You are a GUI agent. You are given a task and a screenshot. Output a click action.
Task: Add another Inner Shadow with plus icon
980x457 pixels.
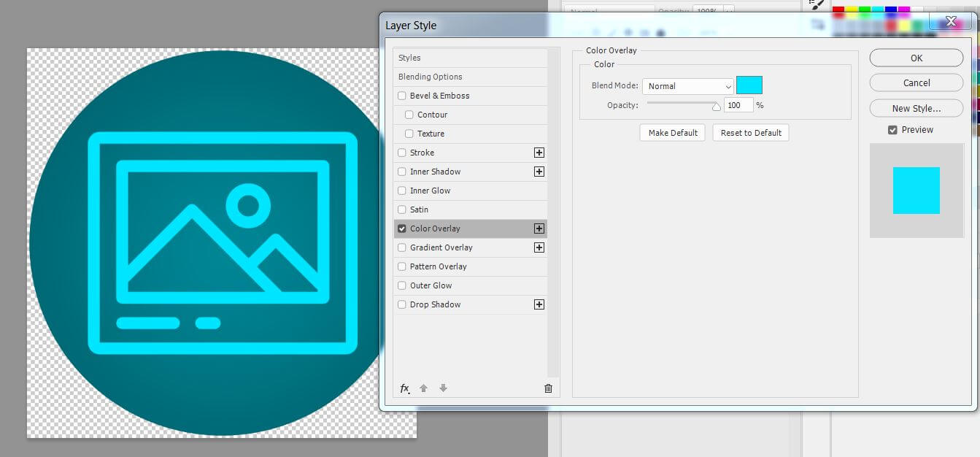click(539, 172)
